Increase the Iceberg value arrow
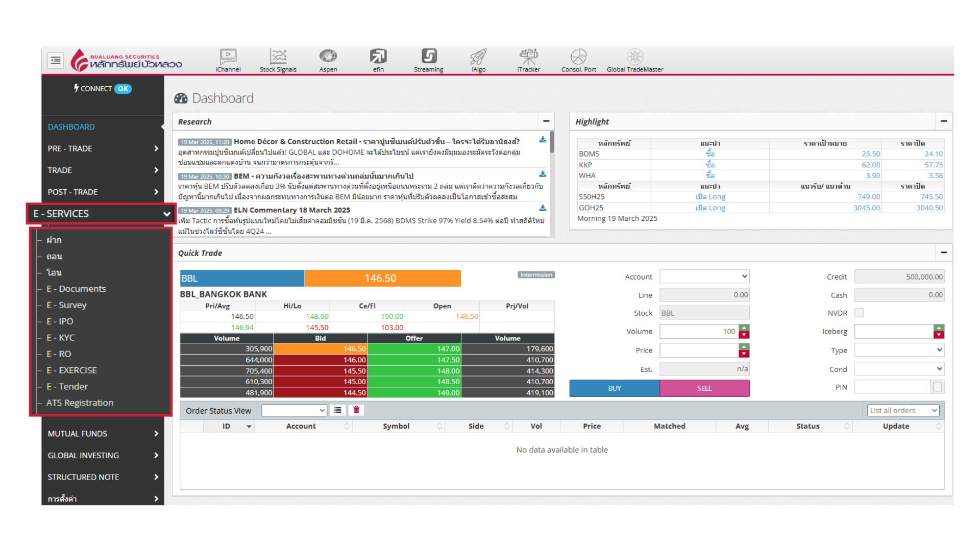Screen dimensions: 980x551 [x=939, y=328]
